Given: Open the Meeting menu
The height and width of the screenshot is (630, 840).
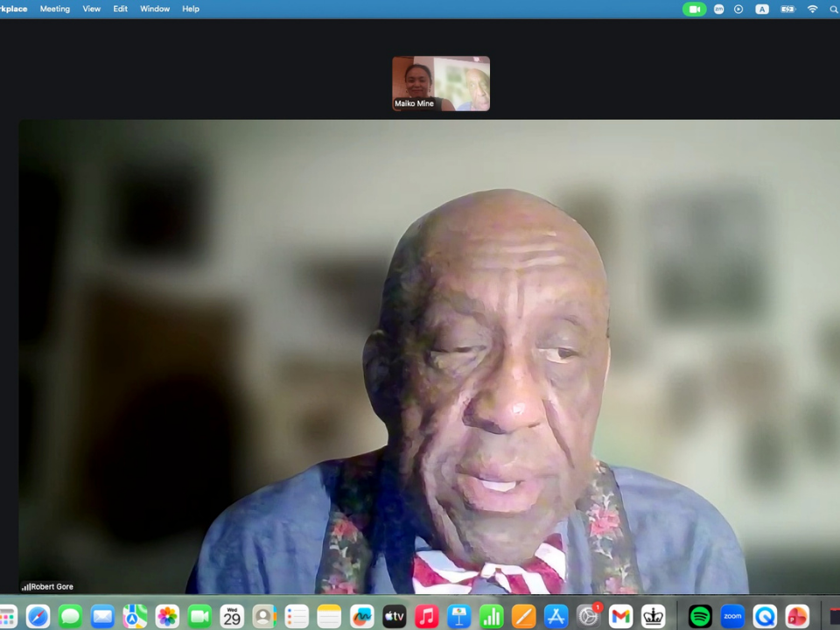Looking at the screenshot, I should click(x=54, y=9).
